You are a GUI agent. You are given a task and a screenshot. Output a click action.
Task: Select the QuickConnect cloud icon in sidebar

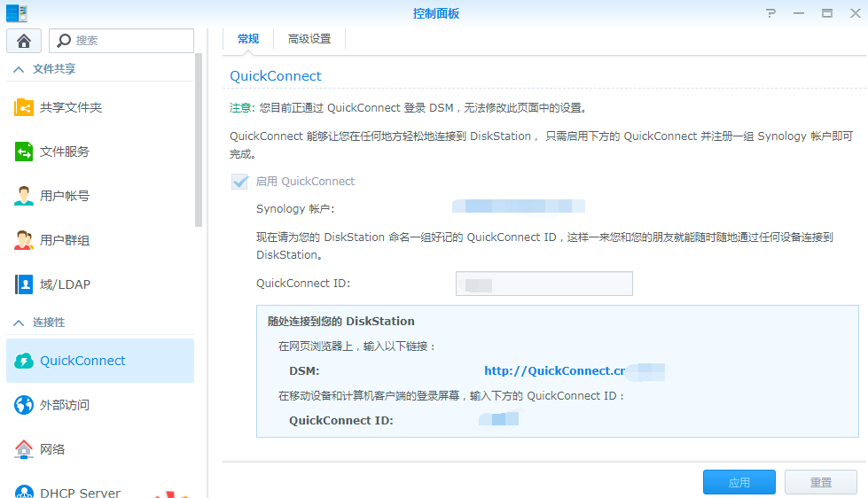pyautogui.click(x=24, y=361)
